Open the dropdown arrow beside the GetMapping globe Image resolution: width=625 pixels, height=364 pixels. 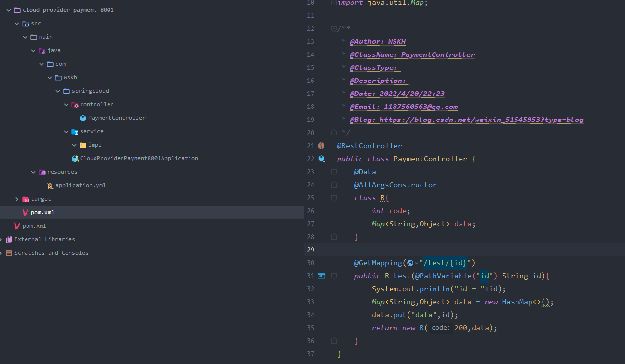pos(416,263)
